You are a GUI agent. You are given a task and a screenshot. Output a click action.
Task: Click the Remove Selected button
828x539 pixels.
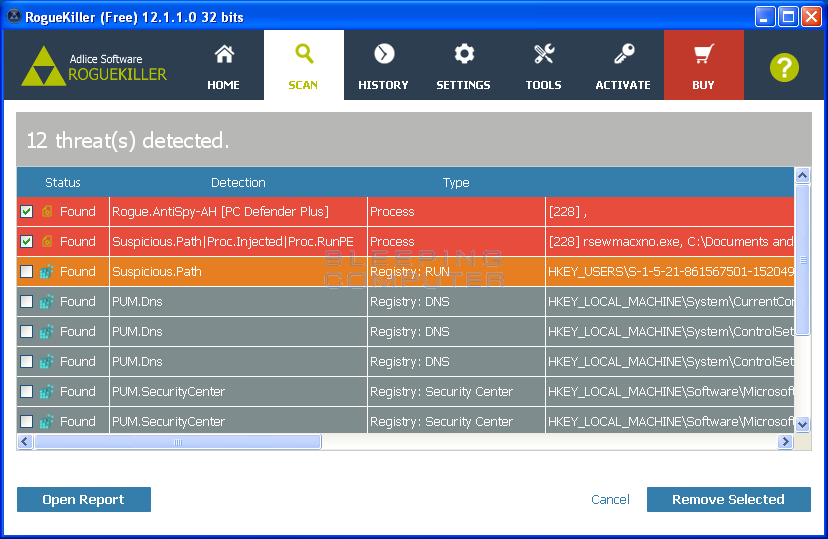[729, 499]
